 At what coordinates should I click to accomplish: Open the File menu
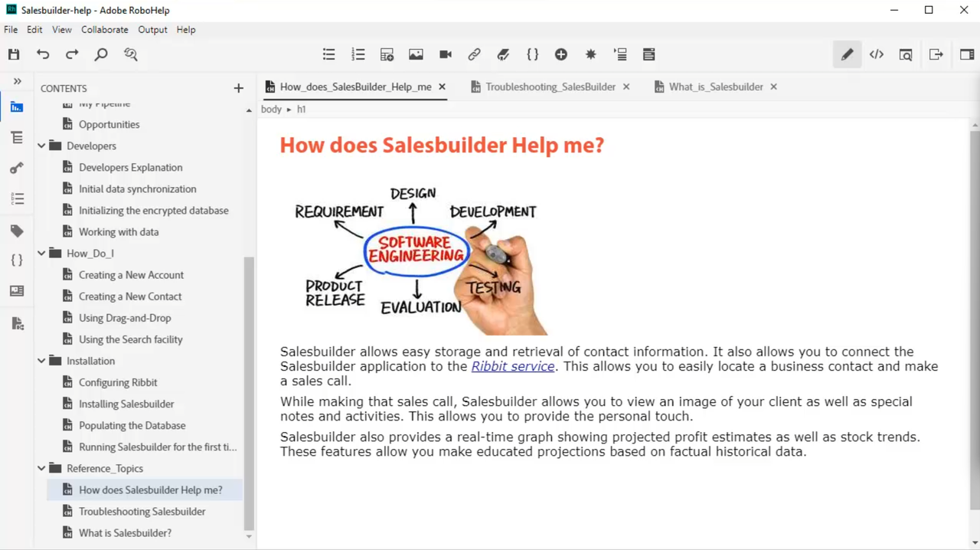(x=11, y=30)
